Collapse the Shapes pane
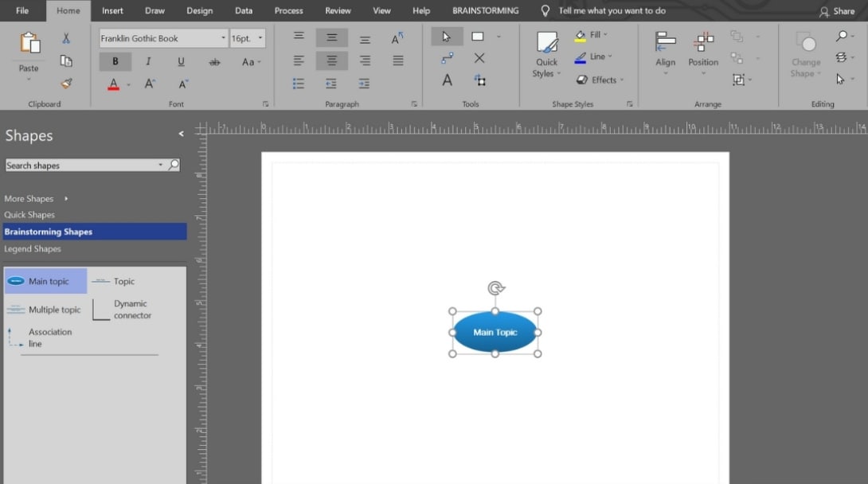Viewport: 868px width, 484px height. (x=181, y=134)
